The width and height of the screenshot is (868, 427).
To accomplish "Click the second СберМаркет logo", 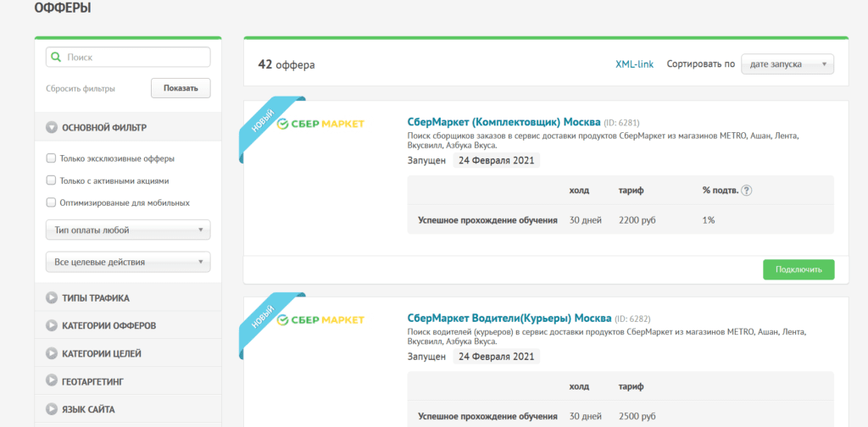I will coord(320,319).
